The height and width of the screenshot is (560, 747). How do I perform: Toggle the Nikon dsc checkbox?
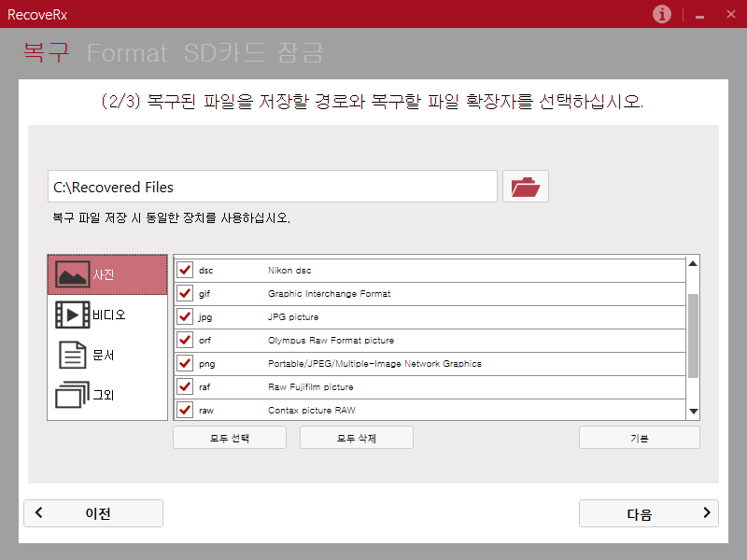185,271
